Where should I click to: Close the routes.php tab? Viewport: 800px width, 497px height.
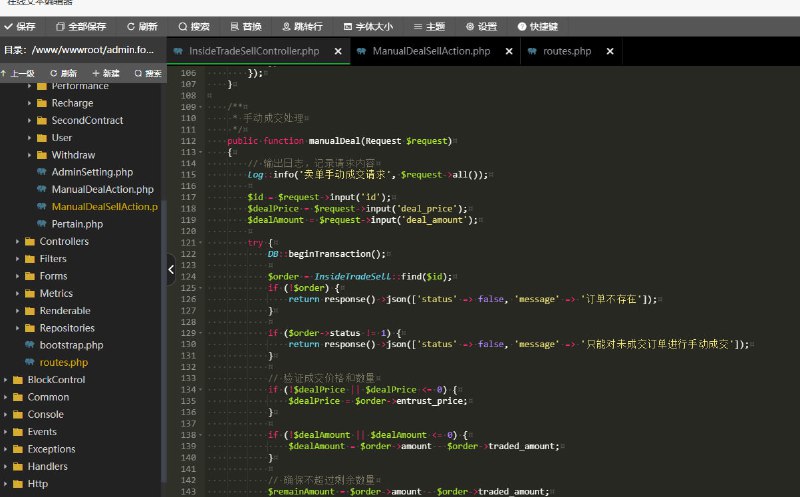pos(610,51)
